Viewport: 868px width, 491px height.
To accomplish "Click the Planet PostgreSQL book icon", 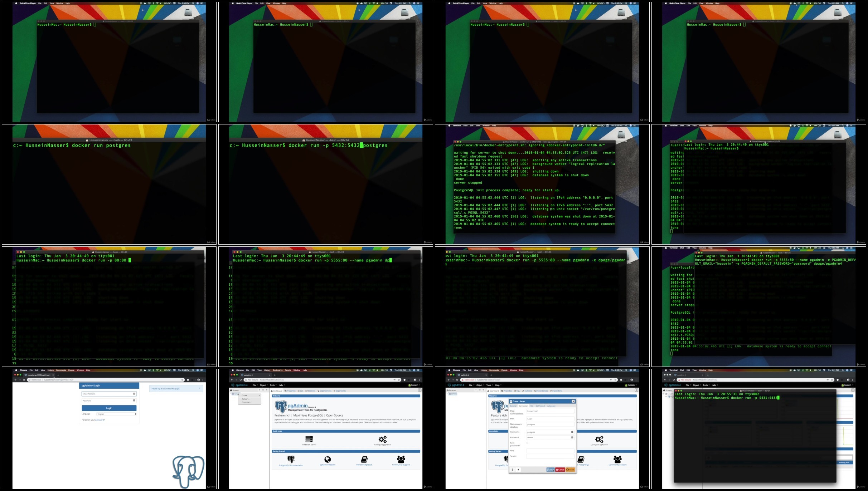I will coord(364,459).
